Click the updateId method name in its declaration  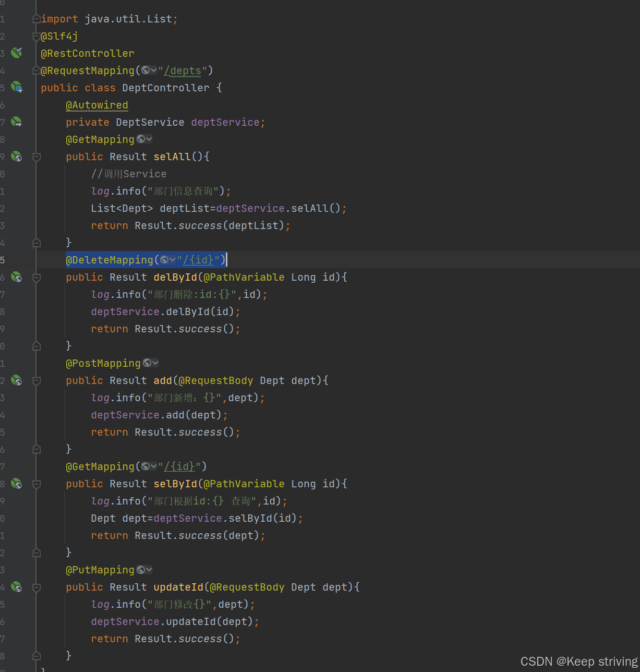[x=178, y=587]
